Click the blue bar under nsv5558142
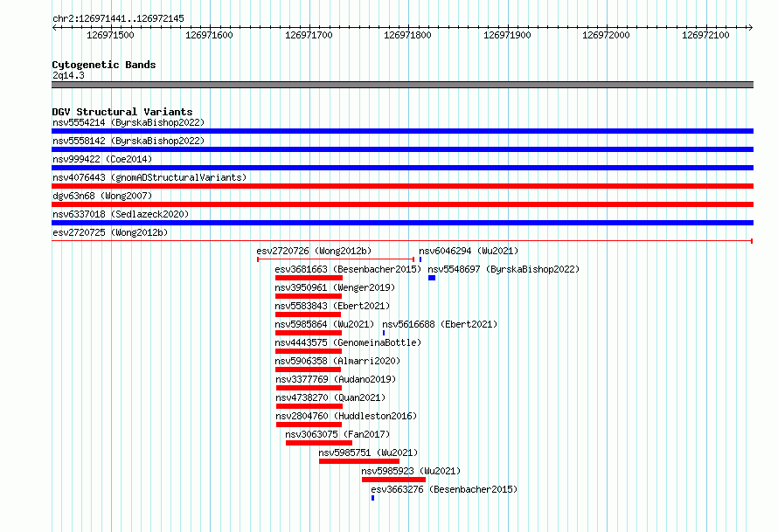The image size is (778, 532). pos(402,149)
